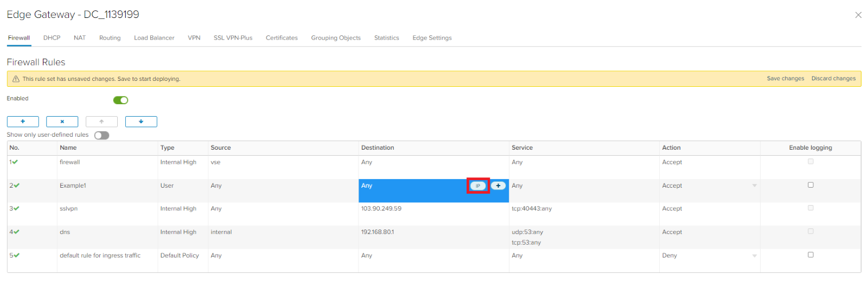Screen dimensions: 868x281
Task: Enable logging for the Example1 rule
Action: 810,185
